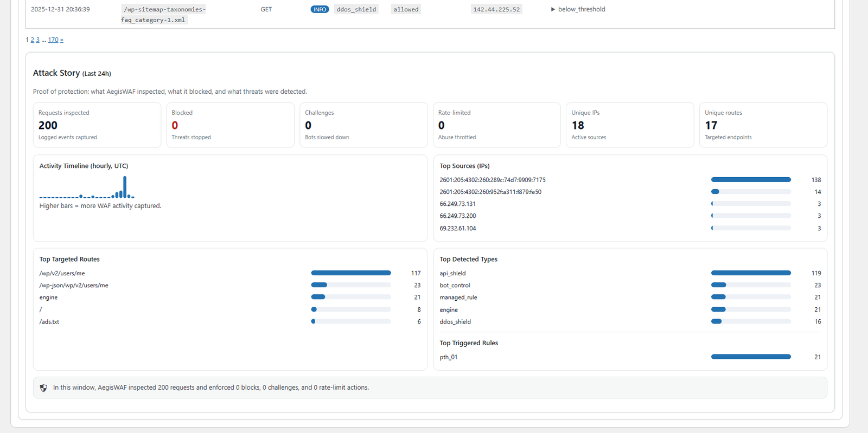This screenshot has width=868, height=433.
Task: Click the next page » arrow
Action: [62, 40]
